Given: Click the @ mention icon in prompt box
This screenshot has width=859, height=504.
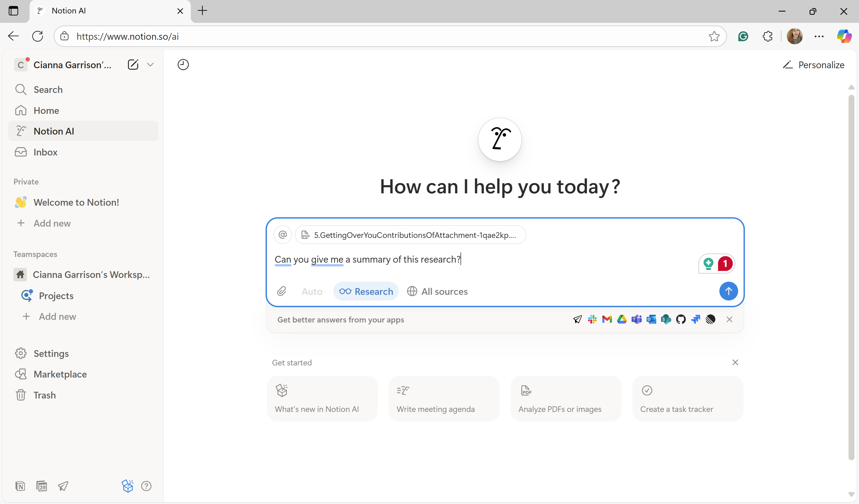Looking at the screenshot, I should pos(282,234).
